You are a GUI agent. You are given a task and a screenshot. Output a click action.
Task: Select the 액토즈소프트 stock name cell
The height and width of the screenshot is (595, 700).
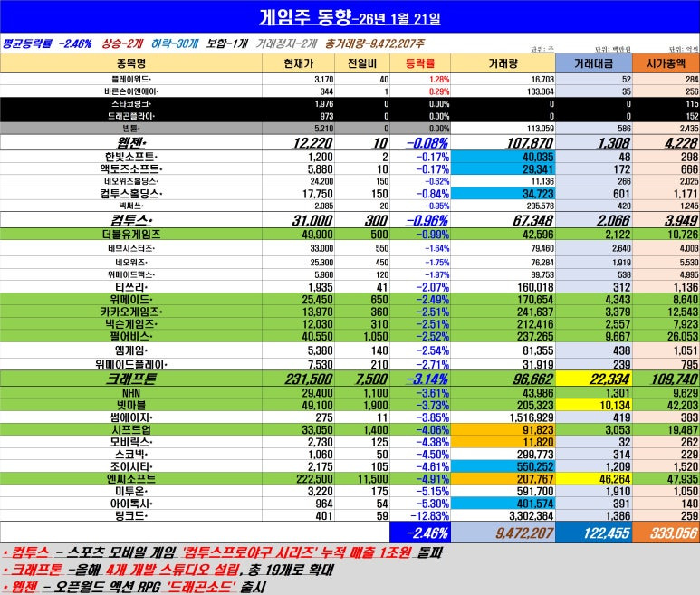(131, 168)
